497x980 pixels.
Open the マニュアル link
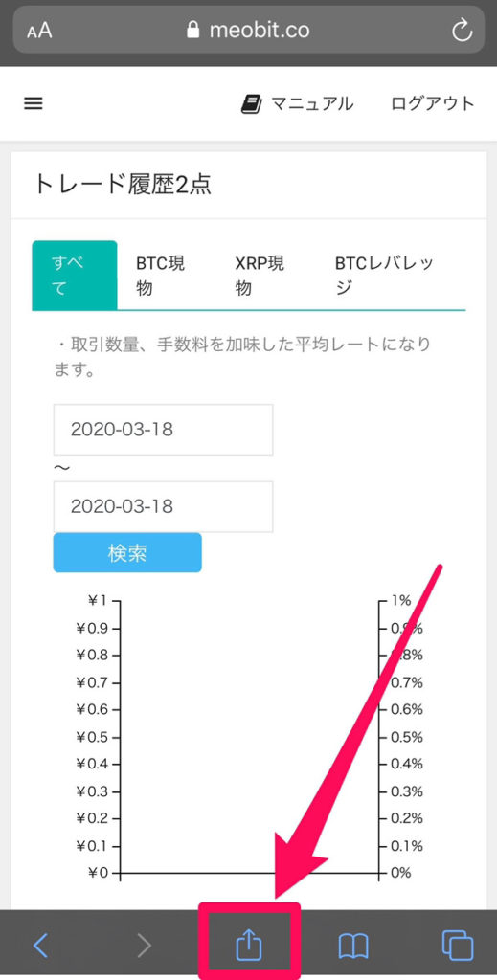[312, 103]
